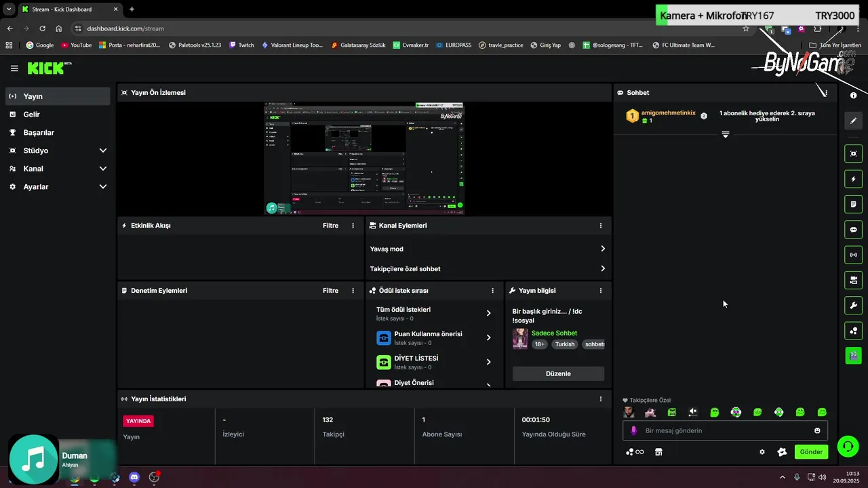Click the 18+ tag
Screen dimensions: 868x488
click(540, 344)
